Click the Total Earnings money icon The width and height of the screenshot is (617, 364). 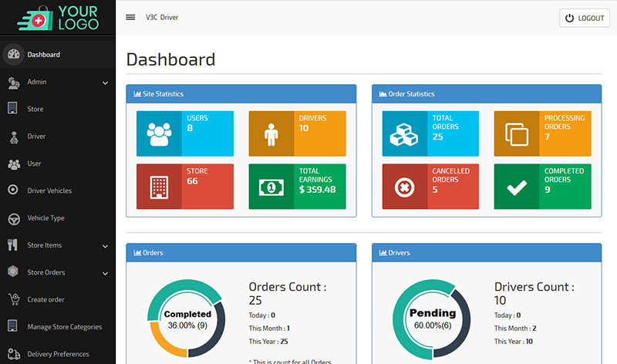[x=271, y=187]
